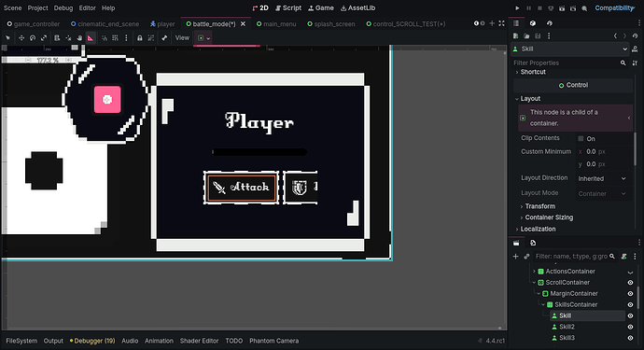The width and height of the screenshot is (644, 350).
Task: Toggle grid snap in toolbar
Action: pos(116,37)
